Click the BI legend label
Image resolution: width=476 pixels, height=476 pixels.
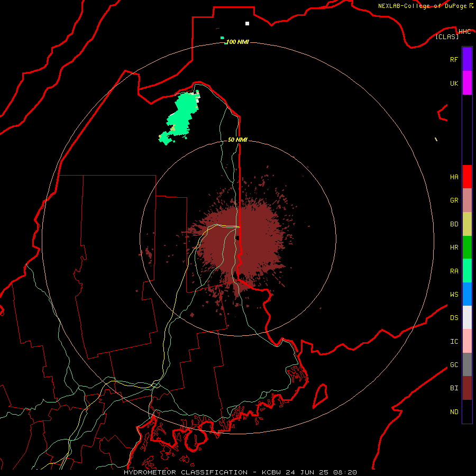454,388
